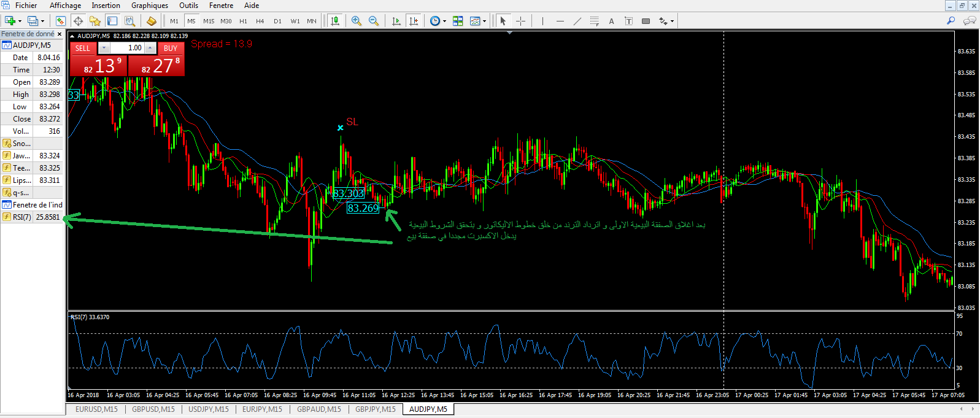Draw a trendline with the diagonal line tool
The image size is (980, 418).
click(x=577, y=21)
